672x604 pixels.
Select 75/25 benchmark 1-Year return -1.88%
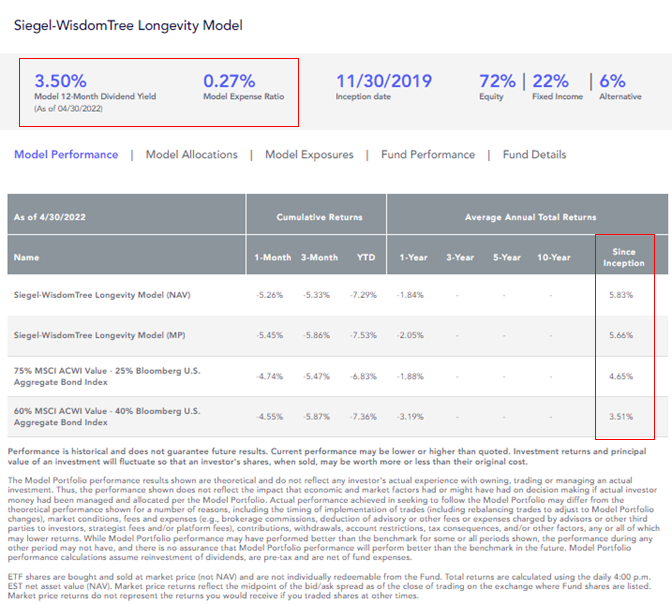tap(410, 376)
